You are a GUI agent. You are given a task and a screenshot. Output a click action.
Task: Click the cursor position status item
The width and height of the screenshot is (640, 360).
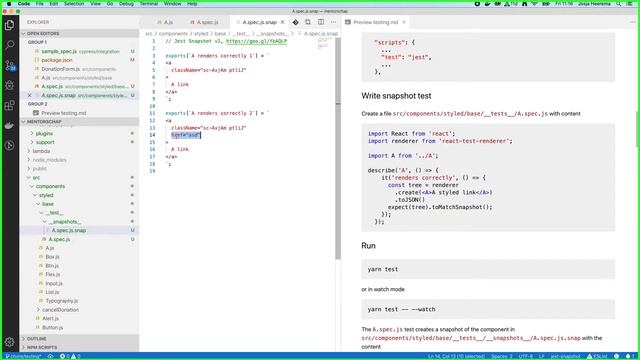click(x=456, y=356)
